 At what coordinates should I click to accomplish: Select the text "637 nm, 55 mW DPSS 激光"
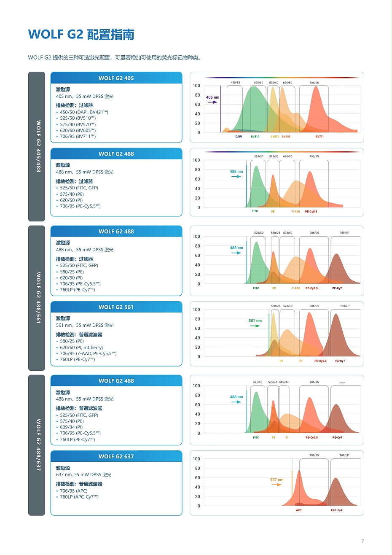(84, 475)
